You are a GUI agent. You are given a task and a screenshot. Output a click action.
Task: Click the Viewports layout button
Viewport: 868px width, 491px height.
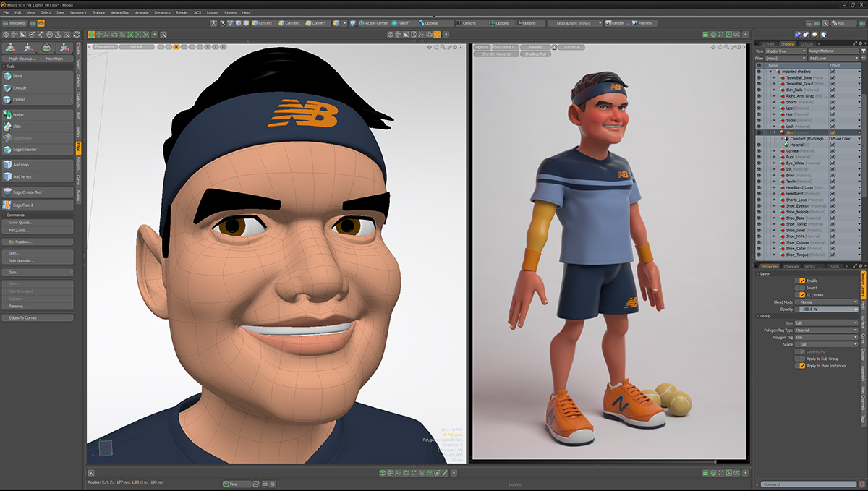coord(14,23)
